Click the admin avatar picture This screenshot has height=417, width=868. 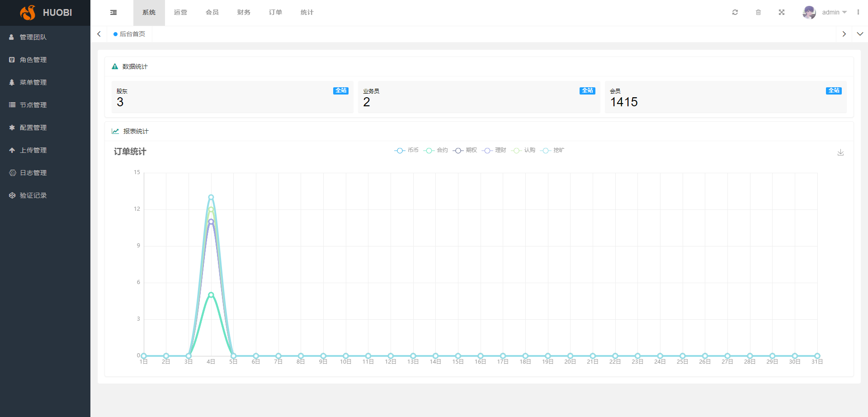809,12
